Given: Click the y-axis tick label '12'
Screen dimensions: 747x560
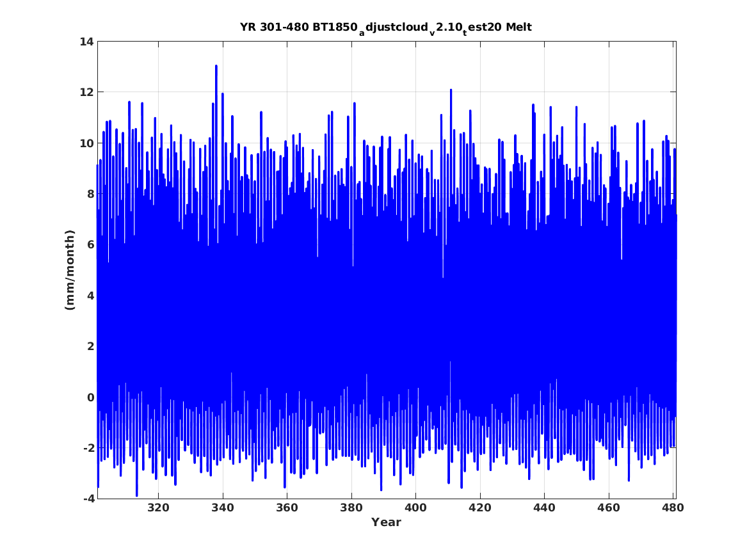Looking at the screenshot, I should pyautogui.click(x=86, y=92).
